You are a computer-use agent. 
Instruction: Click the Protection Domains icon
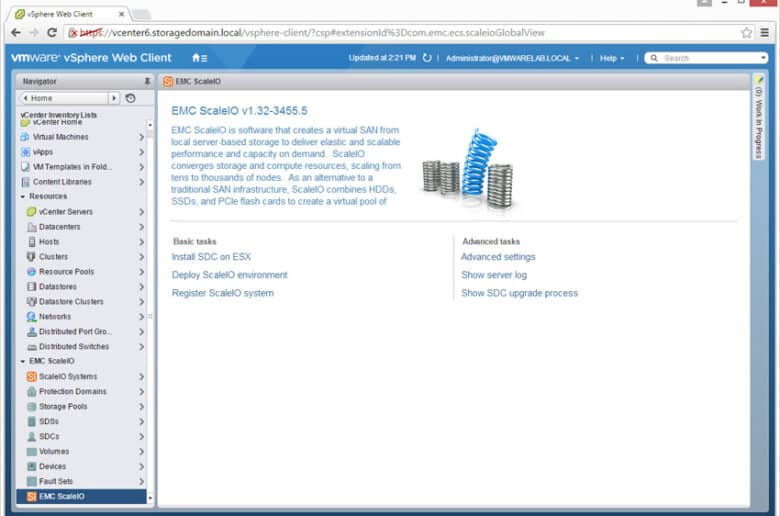tap(31, 391)
